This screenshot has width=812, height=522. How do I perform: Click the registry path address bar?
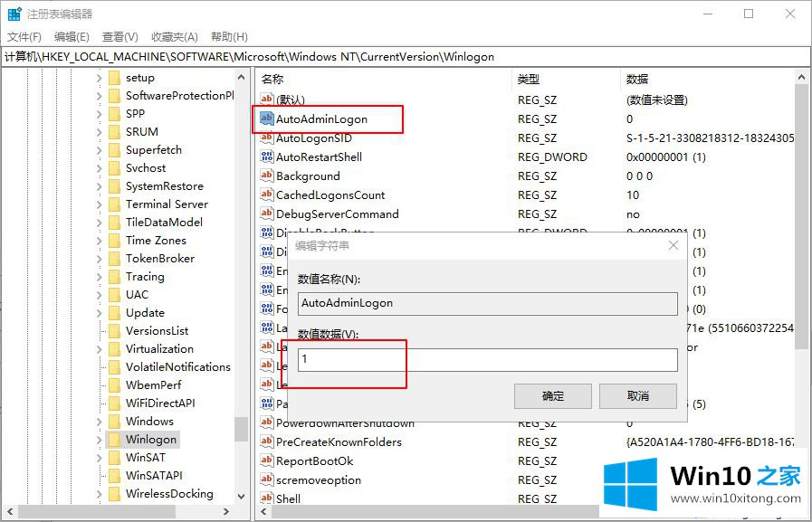[x=405, y=57]
